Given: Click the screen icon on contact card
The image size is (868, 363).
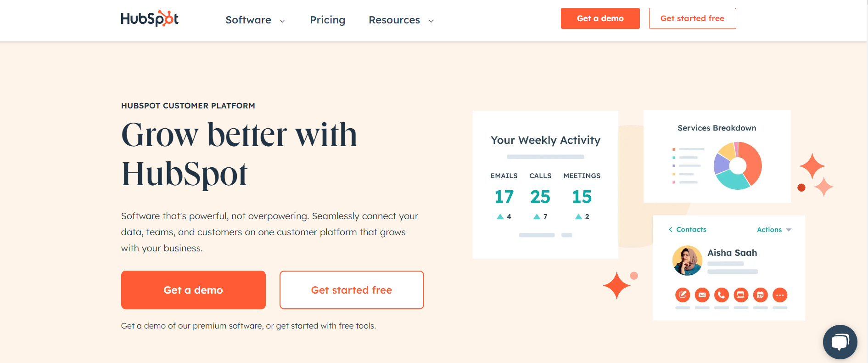Looking at the screenshot, I should click(x=741, y=295).
